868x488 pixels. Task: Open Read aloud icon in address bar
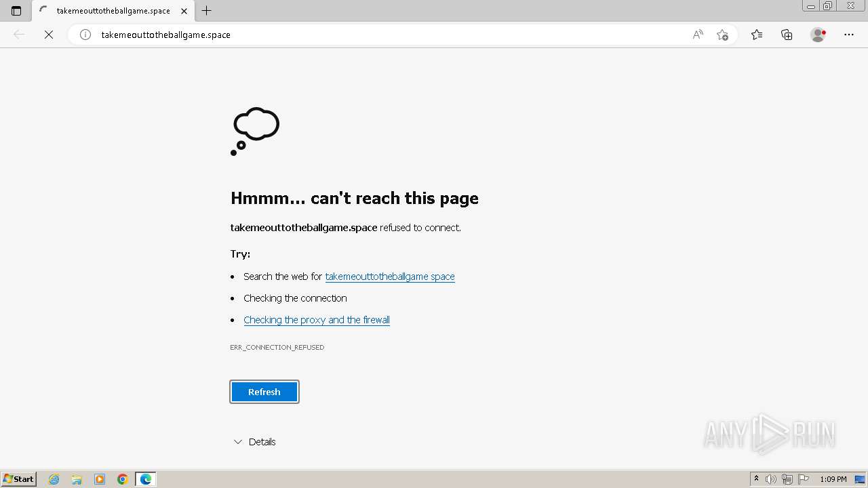(x=698, y=35)
